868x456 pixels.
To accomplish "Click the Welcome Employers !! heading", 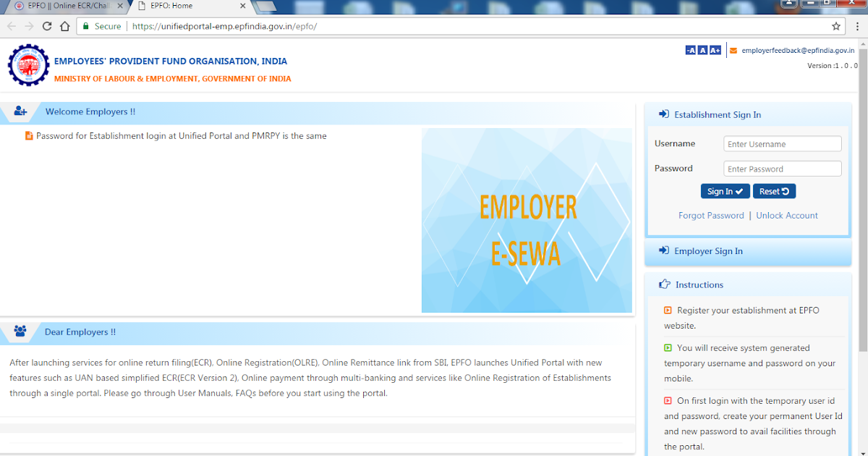I will click(x=90, y=111).
